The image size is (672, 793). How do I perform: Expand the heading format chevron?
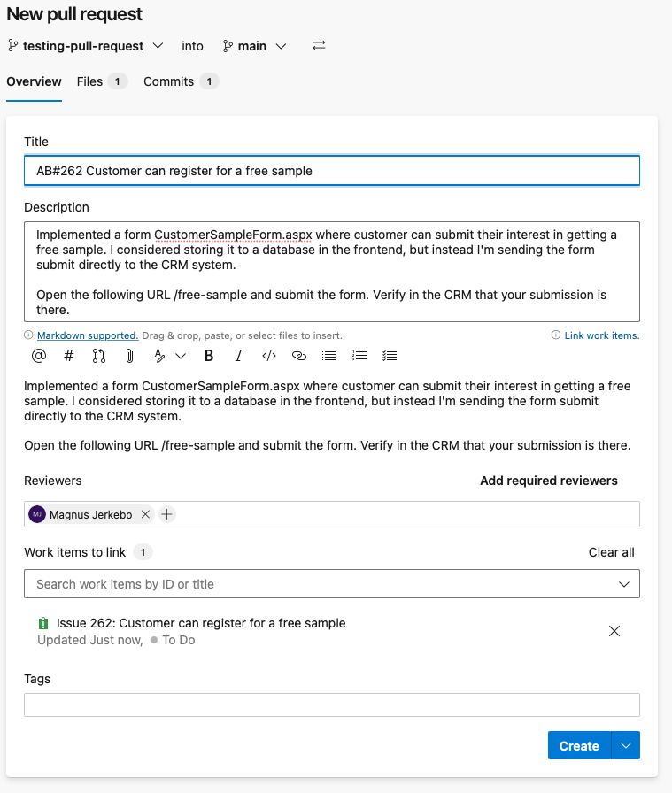(181, 356)
